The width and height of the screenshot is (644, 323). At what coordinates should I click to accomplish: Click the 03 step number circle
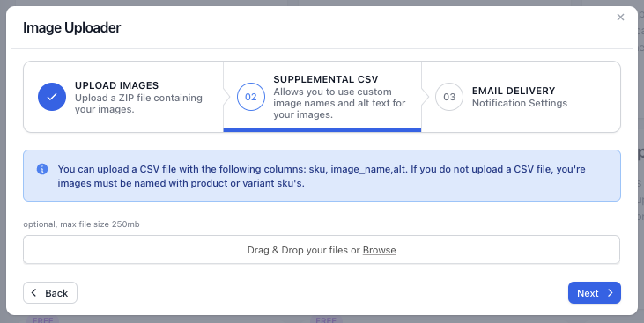pyautogui.click(x=449, y=97)
